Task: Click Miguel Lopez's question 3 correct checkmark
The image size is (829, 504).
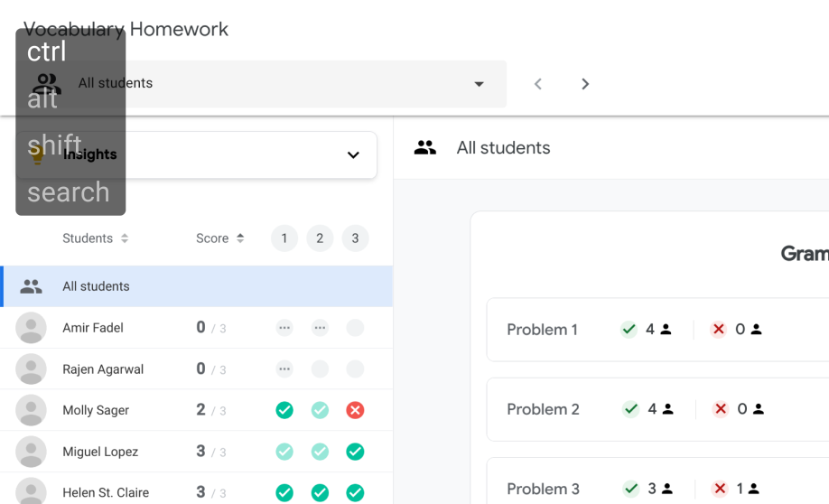Action: [x=355, y=451]
